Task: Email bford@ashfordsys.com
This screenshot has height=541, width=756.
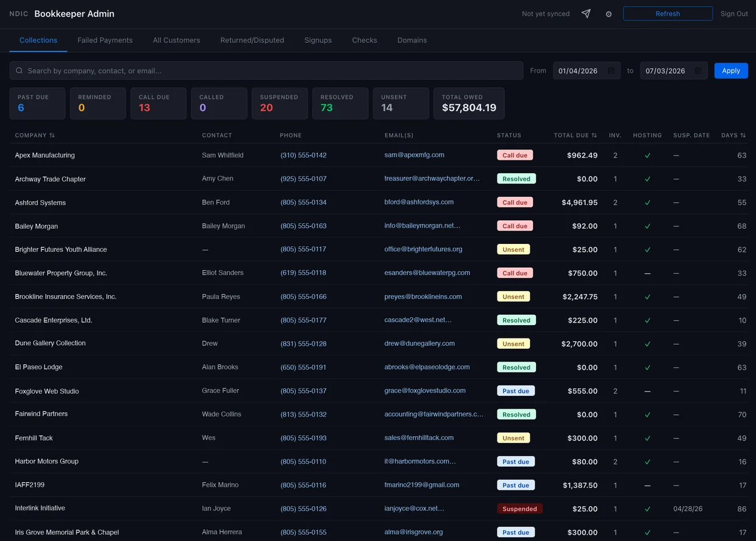Action: pyautogui.click(x=419, y=202)
